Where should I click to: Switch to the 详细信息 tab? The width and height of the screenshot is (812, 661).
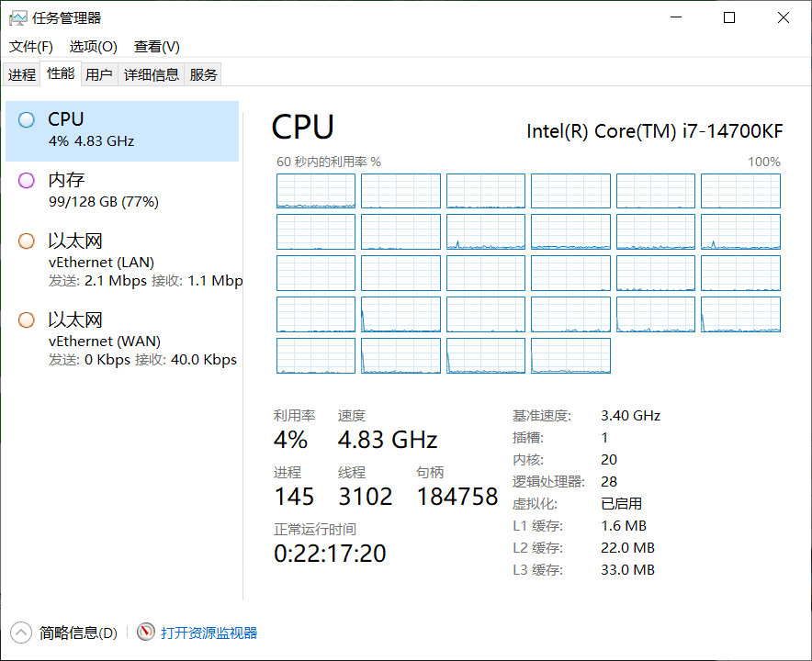pyautogui.click(x=152, y=74)
